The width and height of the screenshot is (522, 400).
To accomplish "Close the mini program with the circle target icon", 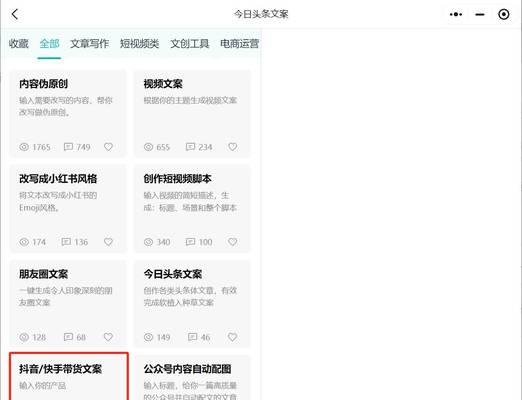I will 503,14.
